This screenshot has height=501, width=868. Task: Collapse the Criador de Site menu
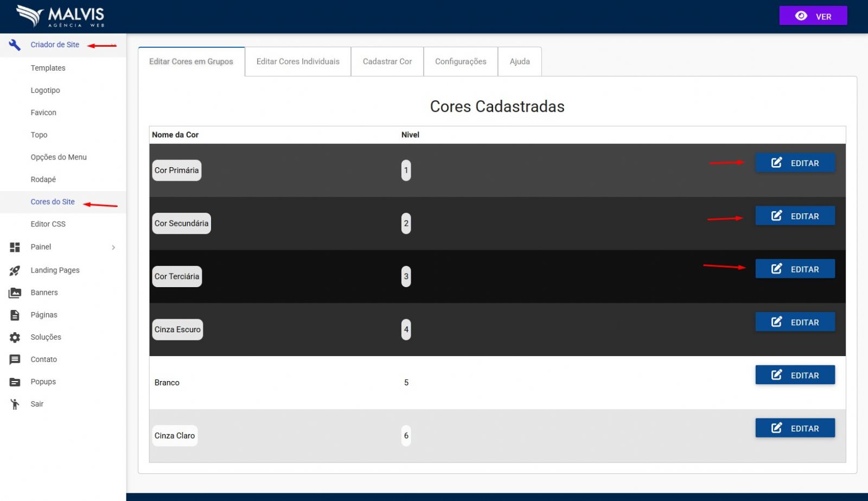point(113,45)
